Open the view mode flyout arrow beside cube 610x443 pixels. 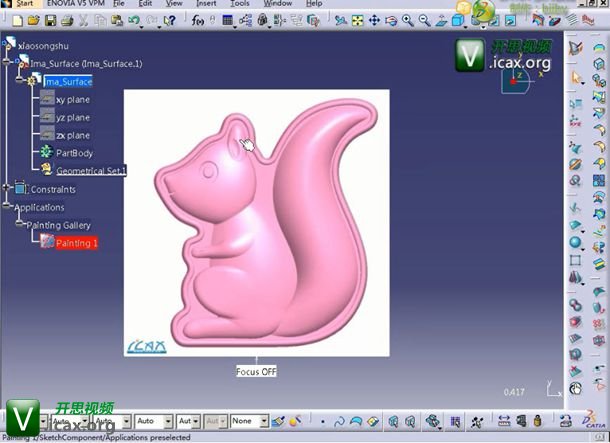[x=466, y=27]
